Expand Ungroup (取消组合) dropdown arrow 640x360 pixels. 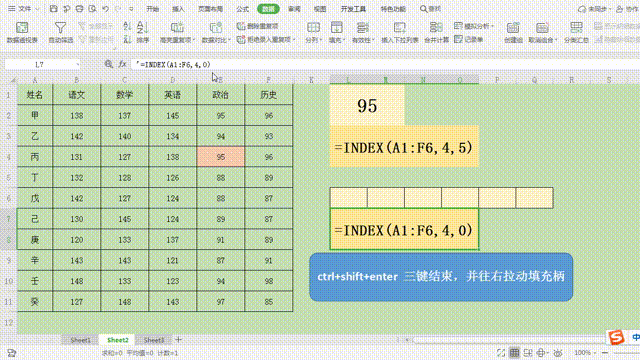(x=556, y=40)
